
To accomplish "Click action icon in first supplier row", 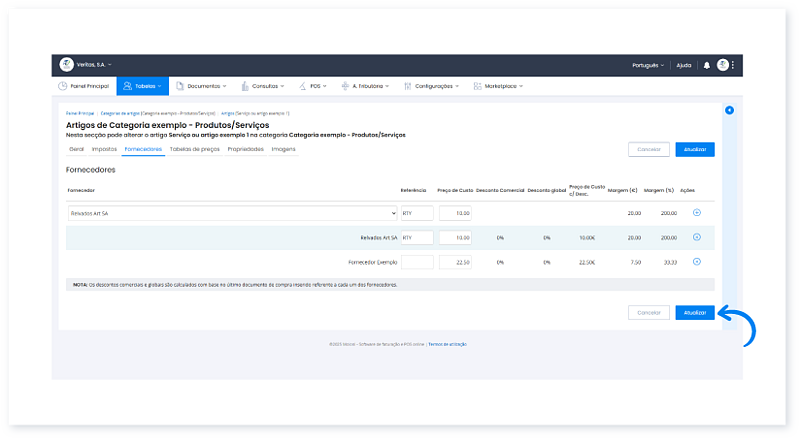I will [x=697, y=213].
